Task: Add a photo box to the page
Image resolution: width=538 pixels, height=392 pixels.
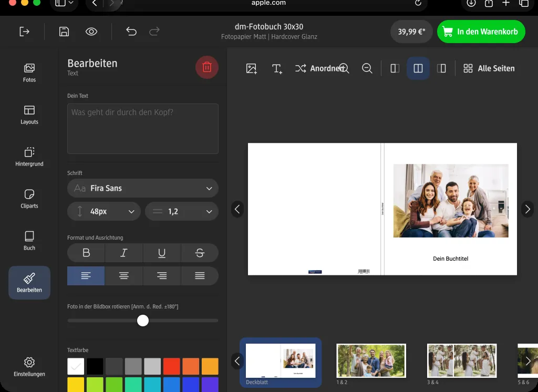Action: tap(252, 68)
